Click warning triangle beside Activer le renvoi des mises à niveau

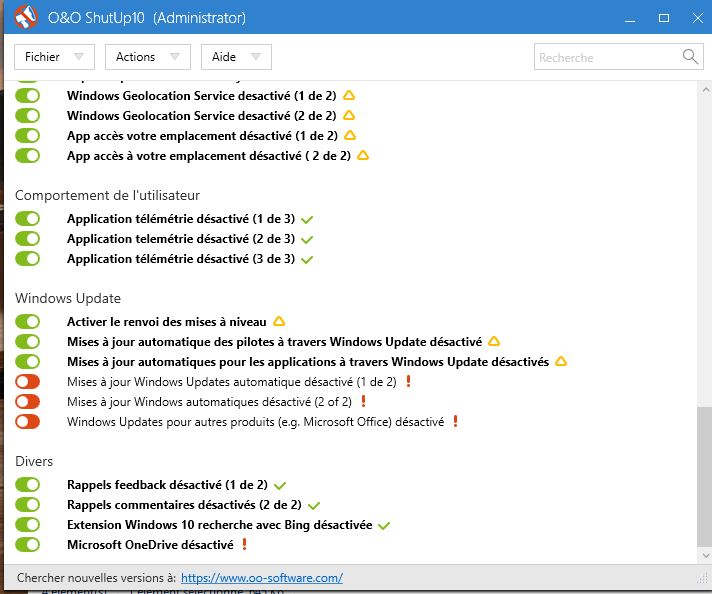tap(279, 322)
